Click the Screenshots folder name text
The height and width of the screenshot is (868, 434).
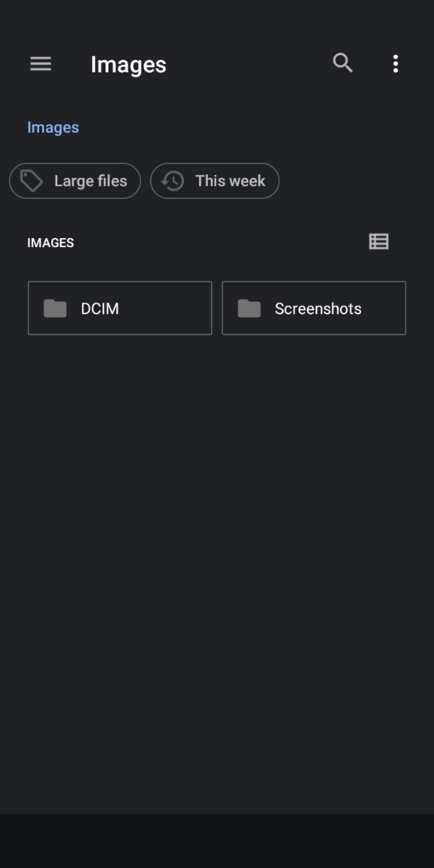(318, 309)
